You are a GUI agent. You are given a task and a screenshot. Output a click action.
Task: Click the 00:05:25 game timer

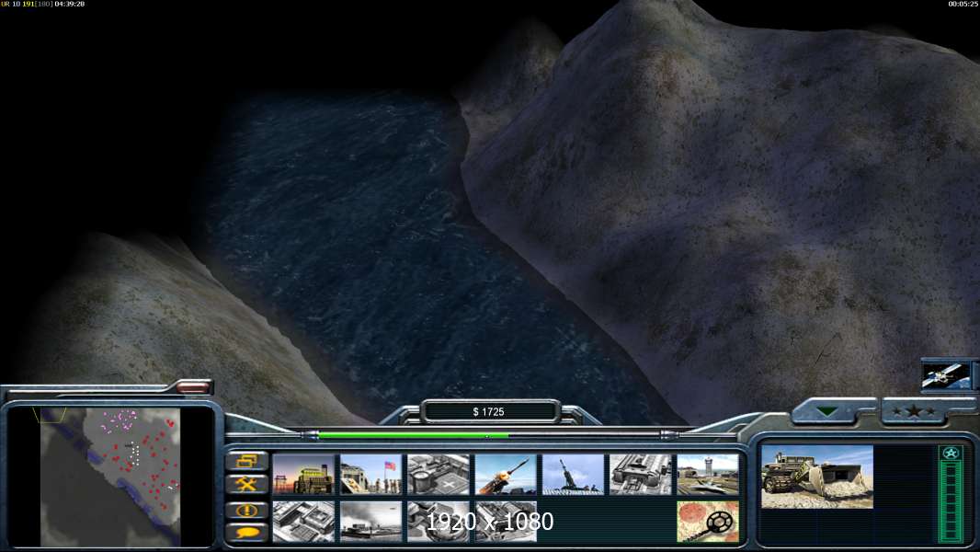point(963,4)
